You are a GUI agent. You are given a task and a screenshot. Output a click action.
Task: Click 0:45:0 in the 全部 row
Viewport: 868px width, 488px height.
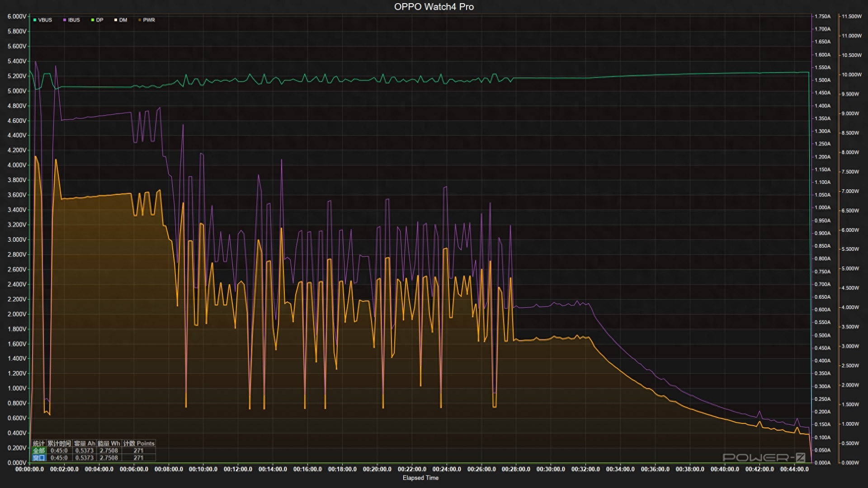[x=59, y=450]
